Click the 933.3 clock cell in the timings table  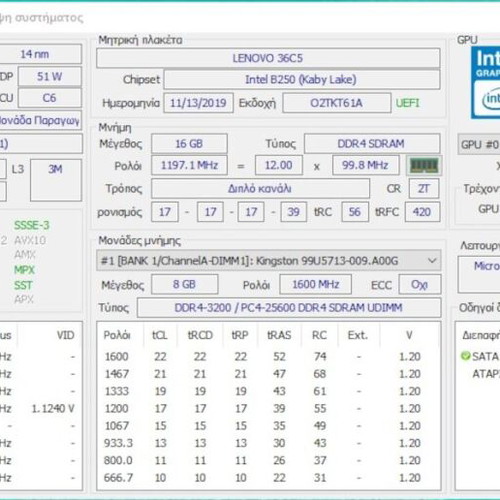pyautogui.click(x=118, y=443)
